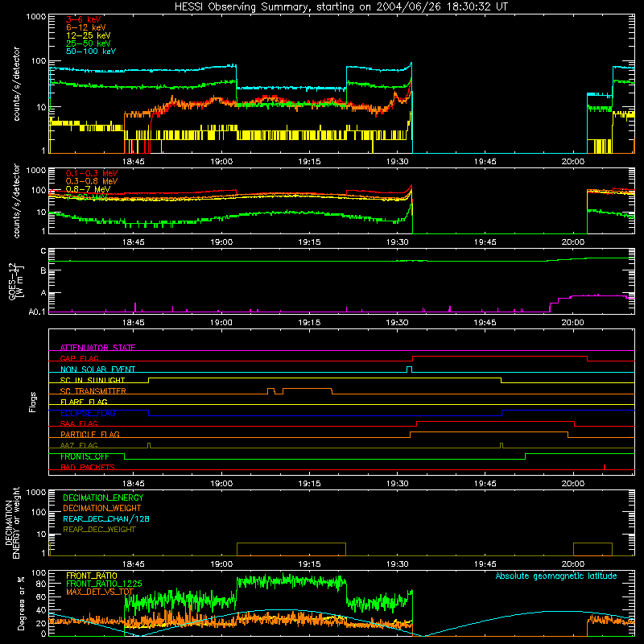The height and width of the screenshot is (644, 644).
Task: Select the B class tick label on GOES plot
Action: 43,271
